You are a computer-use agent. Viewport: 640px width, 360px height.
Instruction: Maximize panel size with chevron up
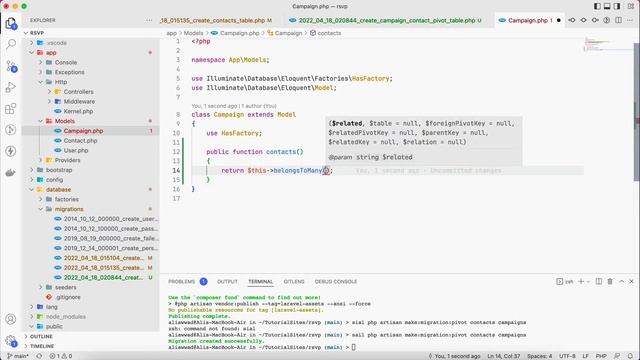click(622, 281)
